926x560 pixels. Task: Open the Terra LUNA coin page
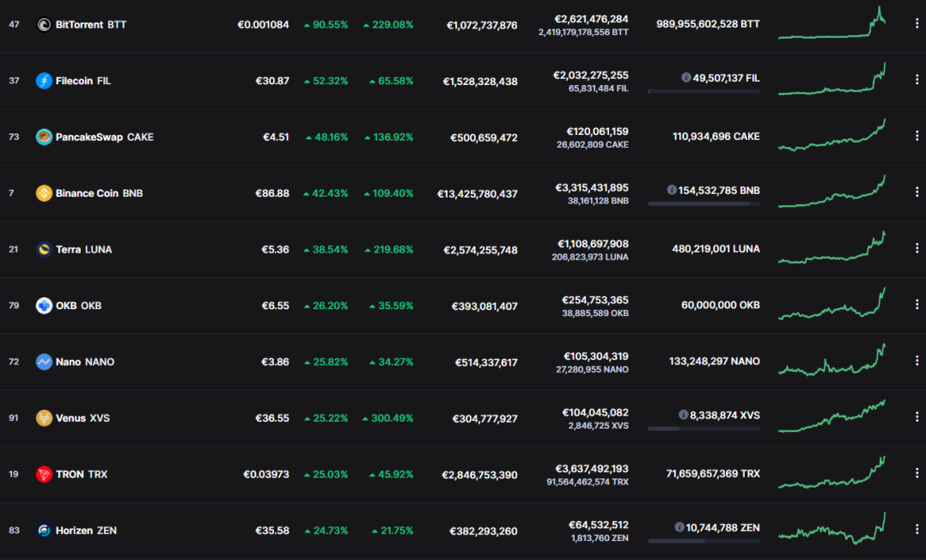84,249
